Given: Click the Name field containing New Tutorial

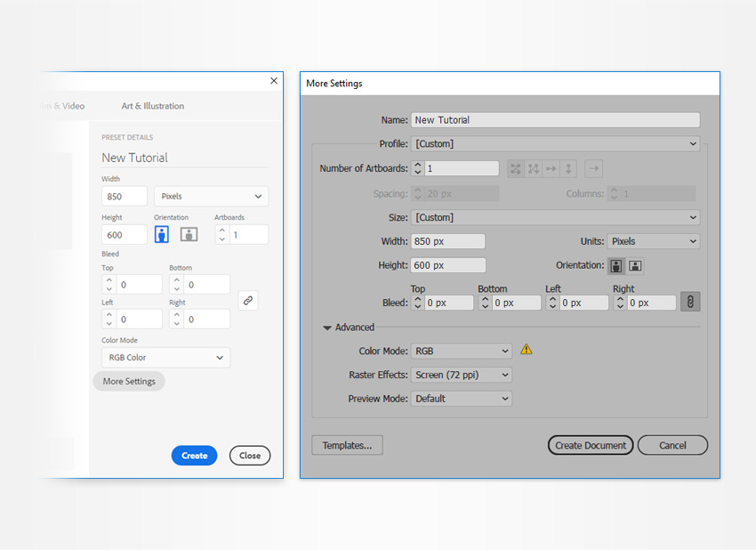Looking at the screenshot, I should [555, 120].
